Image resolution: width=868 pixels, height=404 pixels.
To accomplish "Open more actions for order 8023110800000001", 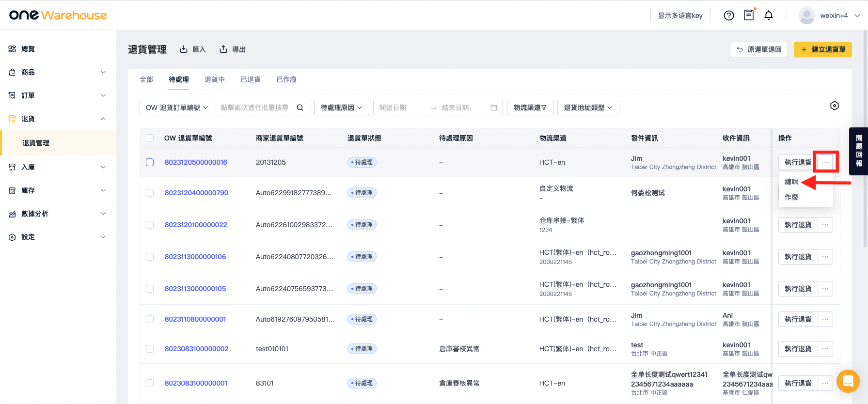I will click(825, 319).
